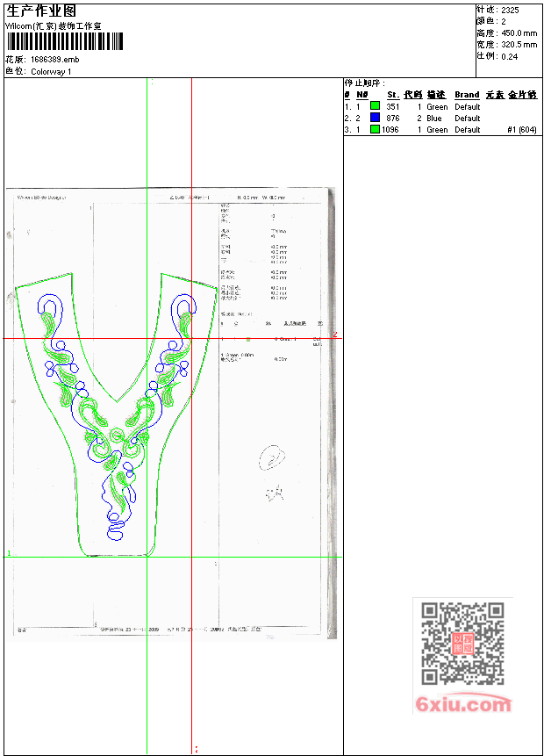
Task: Click Default brand in the 351 row
Action: (468, 106)
